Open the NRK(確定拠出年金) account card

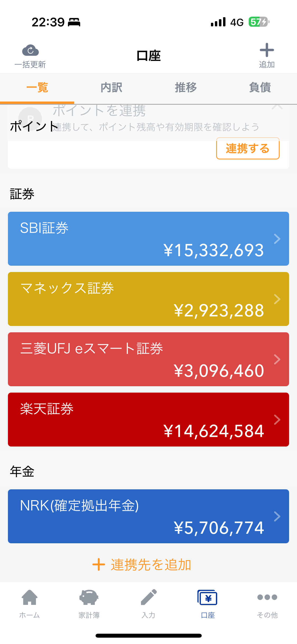[x=148, y=516]
